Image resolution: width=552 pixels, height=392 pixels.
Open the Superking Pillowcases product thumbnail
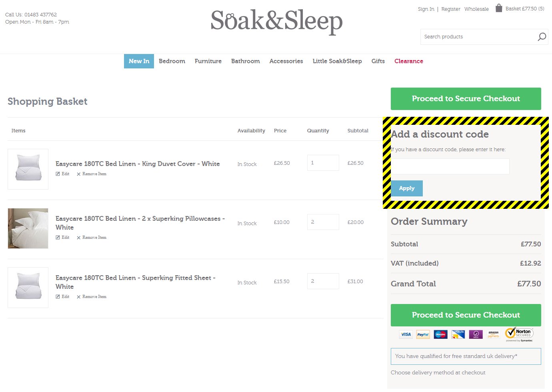(28, 228)
